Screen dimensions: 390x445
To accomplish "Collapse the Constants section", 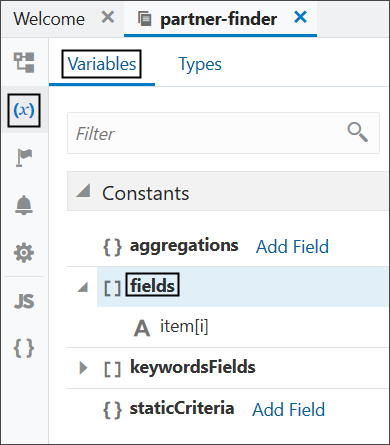I will [x=83, y=190].
